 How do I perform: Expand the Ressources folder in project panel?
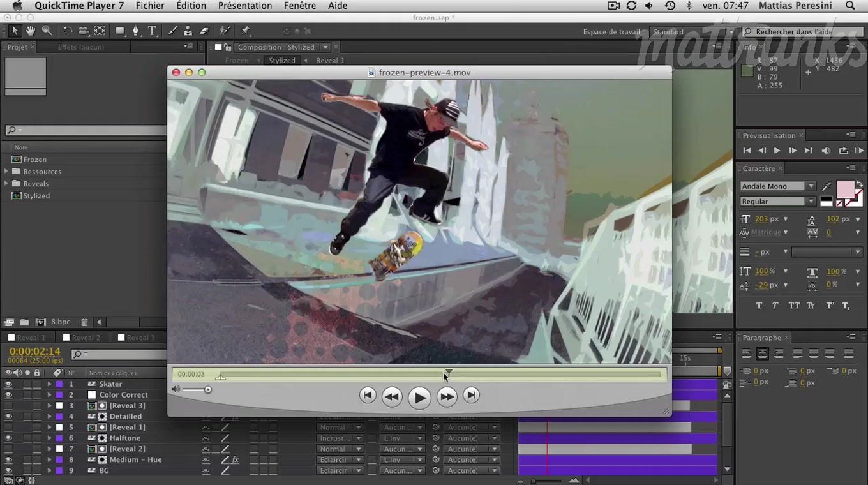click(6, 172)
